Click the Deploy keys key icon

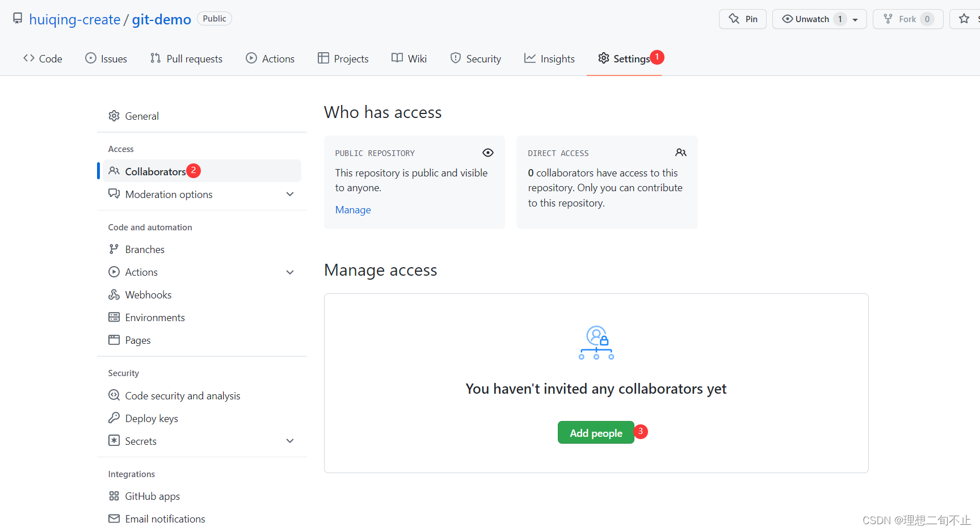pos(114,418)
